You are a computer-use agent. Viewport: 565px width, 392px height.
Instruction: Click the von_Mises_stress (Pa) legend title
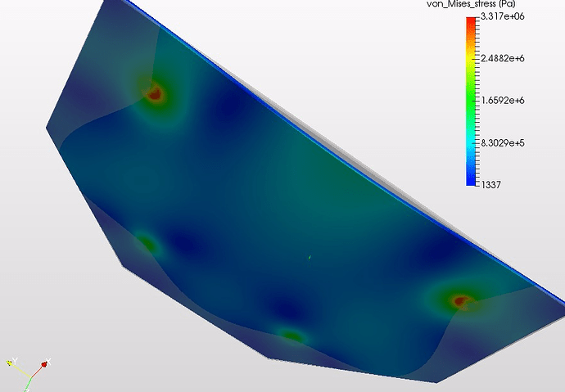coord(471,4)
